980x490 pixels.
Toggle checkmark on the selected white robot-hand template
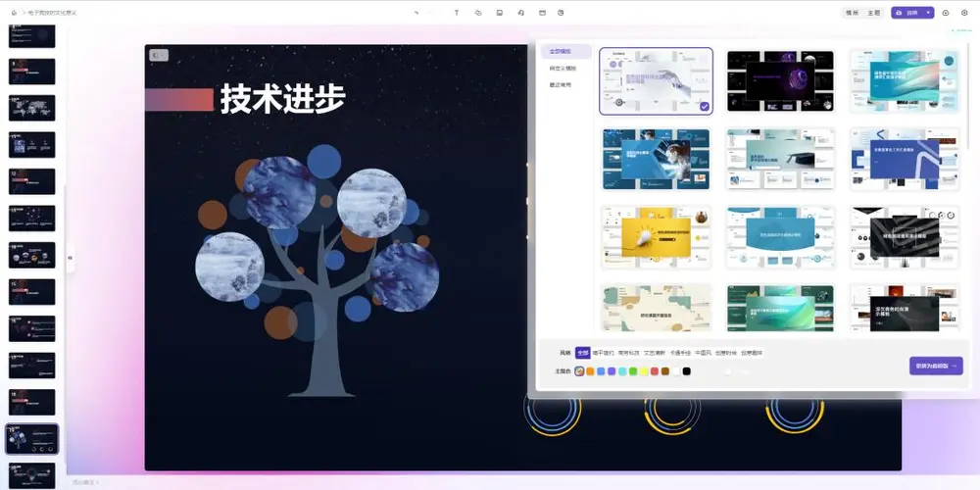pyautogui.click(x=705, y=107)
